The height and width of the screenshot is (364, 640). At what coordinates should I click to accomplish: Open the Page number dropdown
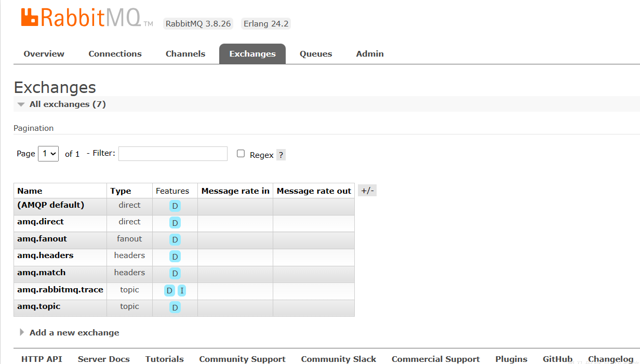tap(48, 154)
